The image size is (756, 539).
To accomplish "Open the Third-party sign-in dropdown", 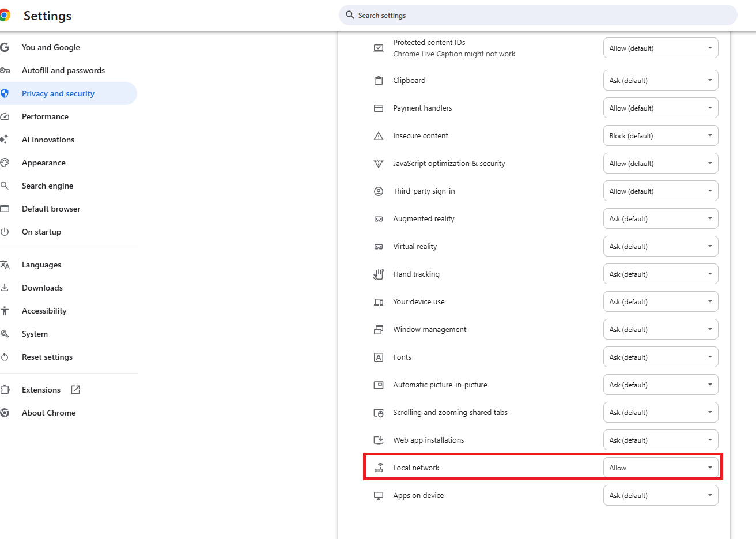I will (x=660, y=191).
